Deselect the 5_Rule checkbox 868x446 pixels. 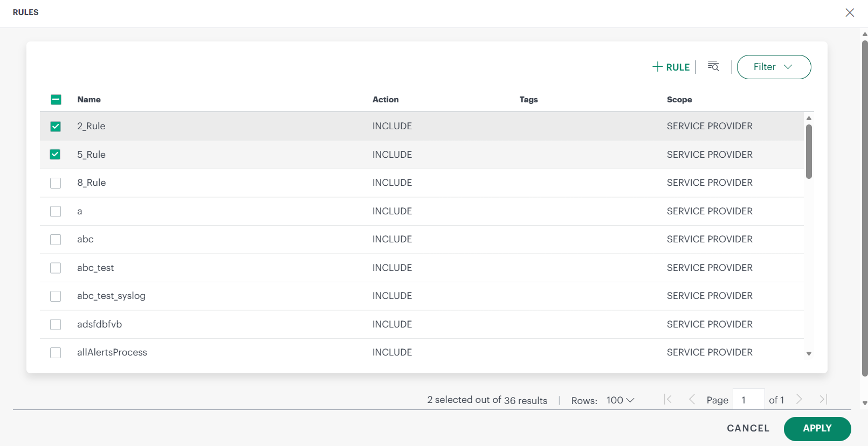click(x=56, y=155)
